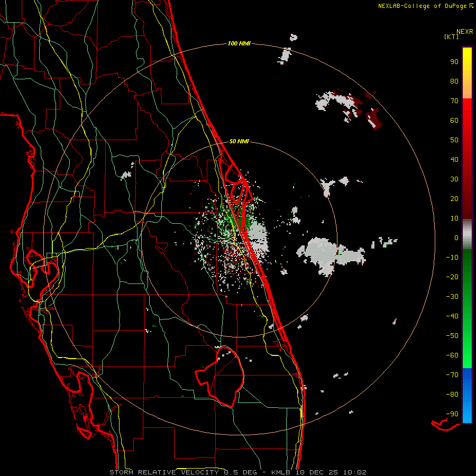Click the NEXR label above the color scale
The image size is (476, 476).
pos(465,32)
